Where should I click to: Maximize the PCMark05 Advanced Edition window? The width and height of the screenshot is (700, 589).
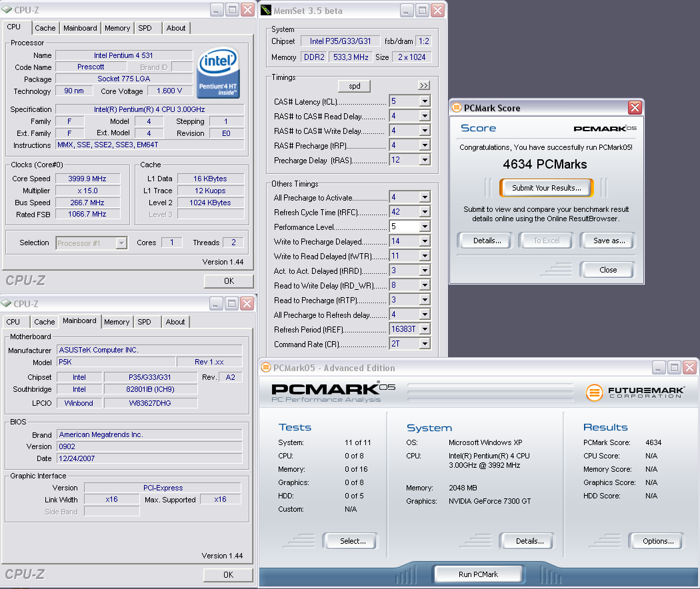674,367
